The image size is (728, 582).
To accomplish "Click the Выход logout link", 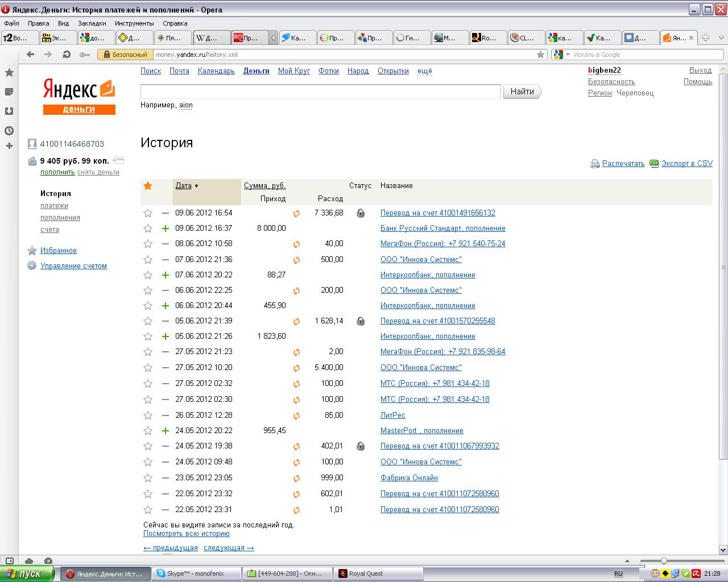I will coord(701,70).
